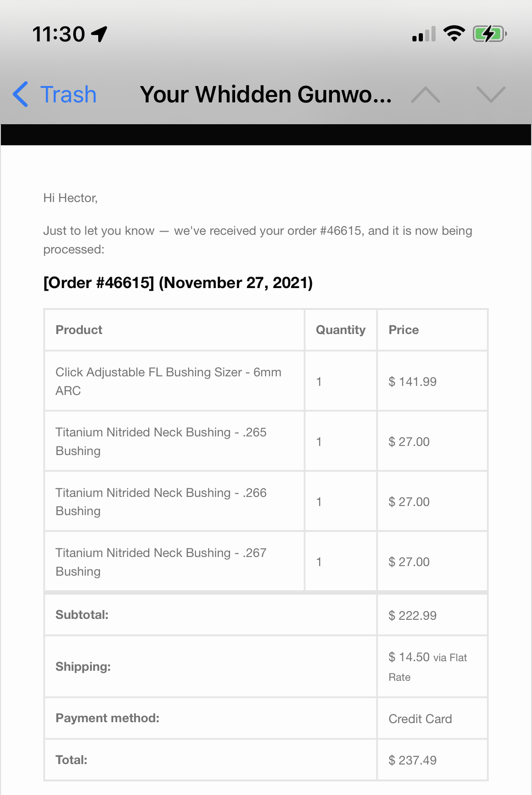Image resolution: width=532 pixels, height=795 pixels.
Task: Go back to Trash mailbox
Action: click(68, 95)
